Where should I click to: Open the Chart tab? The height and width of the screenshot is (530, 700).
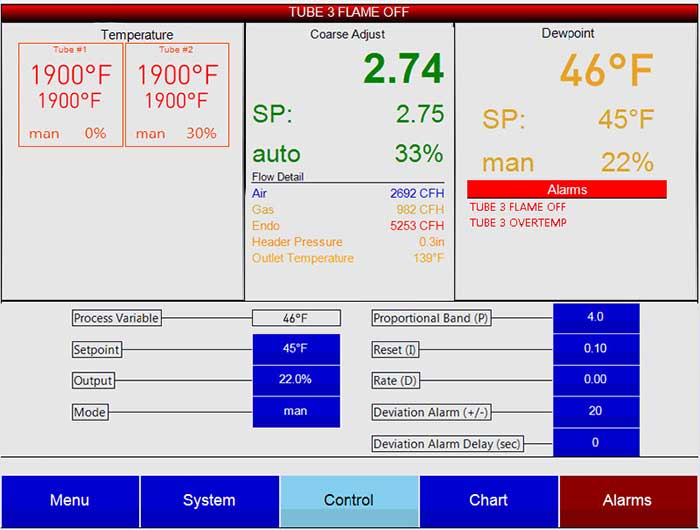pyautogui.click(x=489, y=501)
